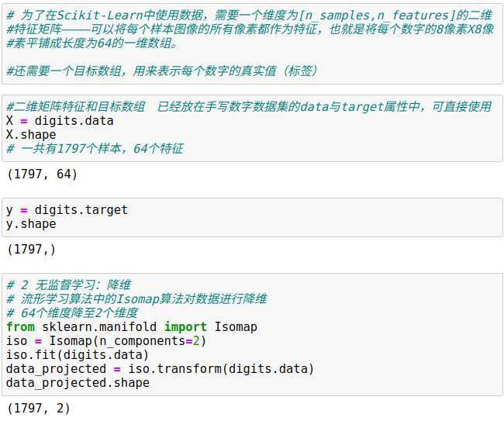The width and height of the screenshot is (504, 421).
Task: Click the comment about flattening into a 64-length array
Action: (x=92, y=43)
